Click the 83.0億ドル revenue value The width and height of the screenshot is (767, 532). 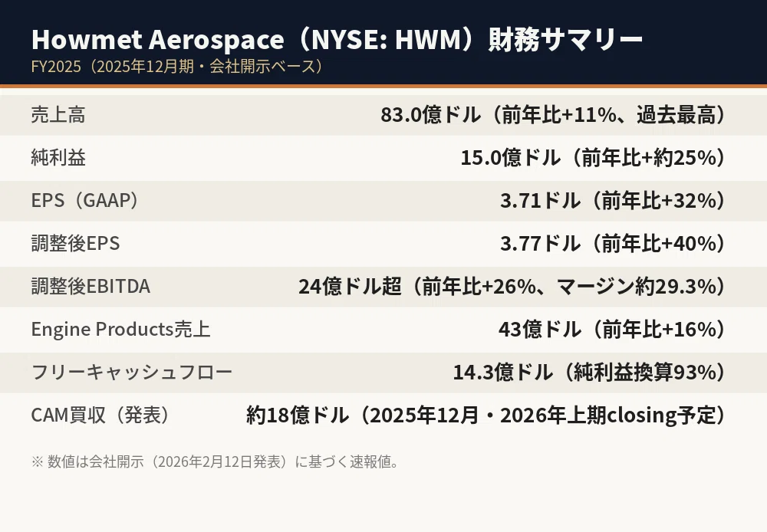[x=554, y=115]
